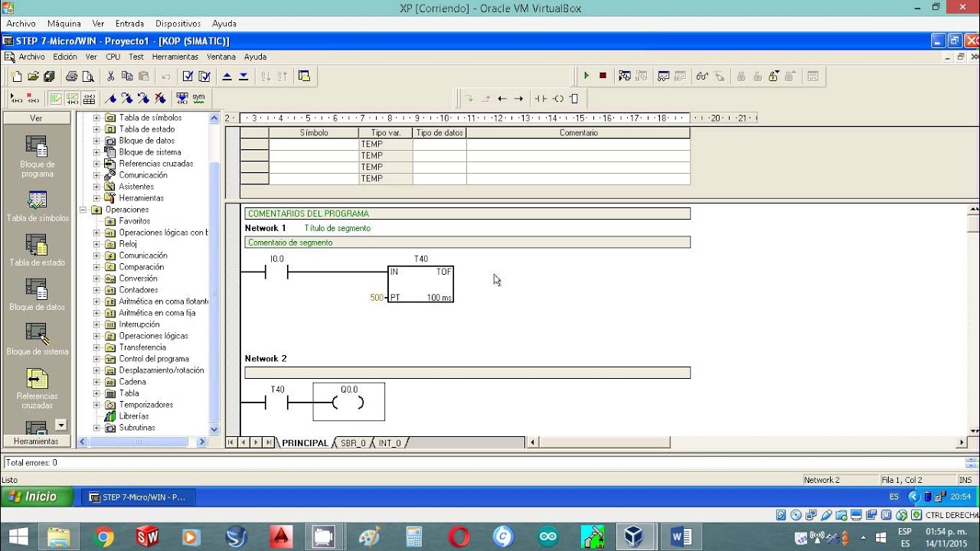This screenshot has height=551, width=980.
Task: Select the I0.0 contact in Network 1
Action: point(276,272)
